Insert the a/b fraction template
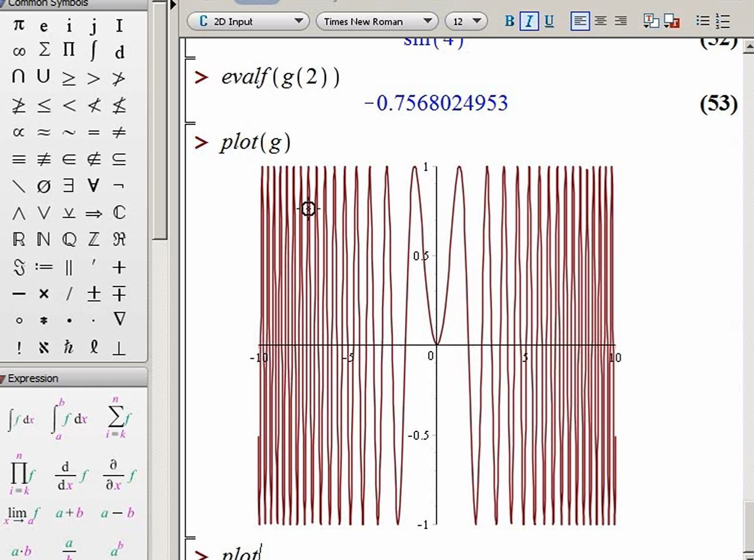Screen dimensions: 754x560 [69, 549]
